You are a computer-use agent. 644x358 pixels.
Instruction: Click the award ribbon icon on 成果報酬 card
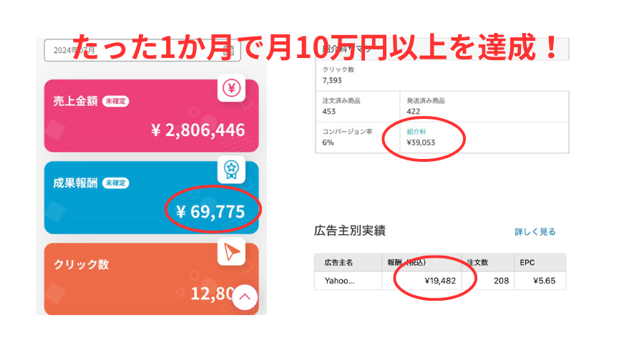click(231, 170)
